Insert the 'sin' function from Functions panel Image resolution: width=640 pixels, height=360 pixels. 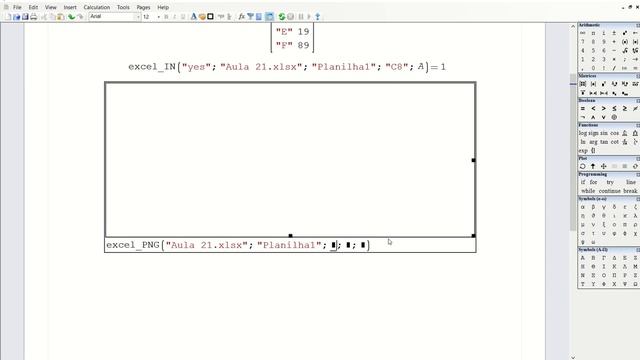click(604, 133)
